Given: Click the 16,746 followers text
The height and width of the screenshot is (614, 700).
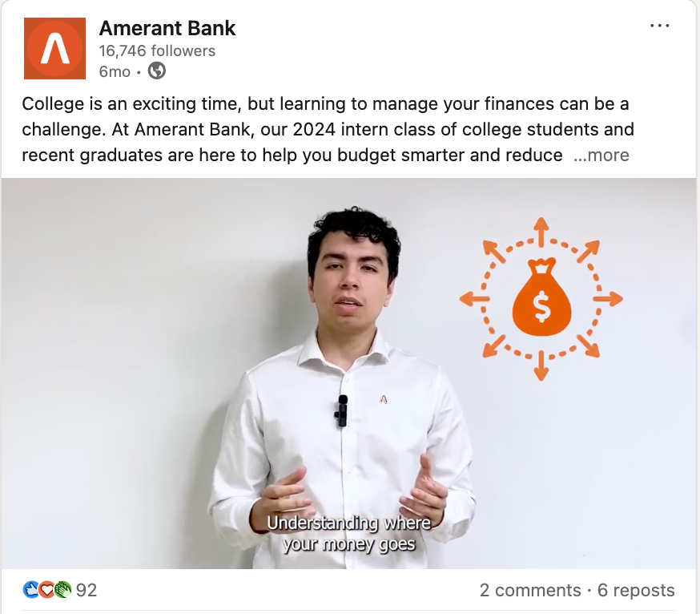Looking at the screenshot, I should (157, 51).
